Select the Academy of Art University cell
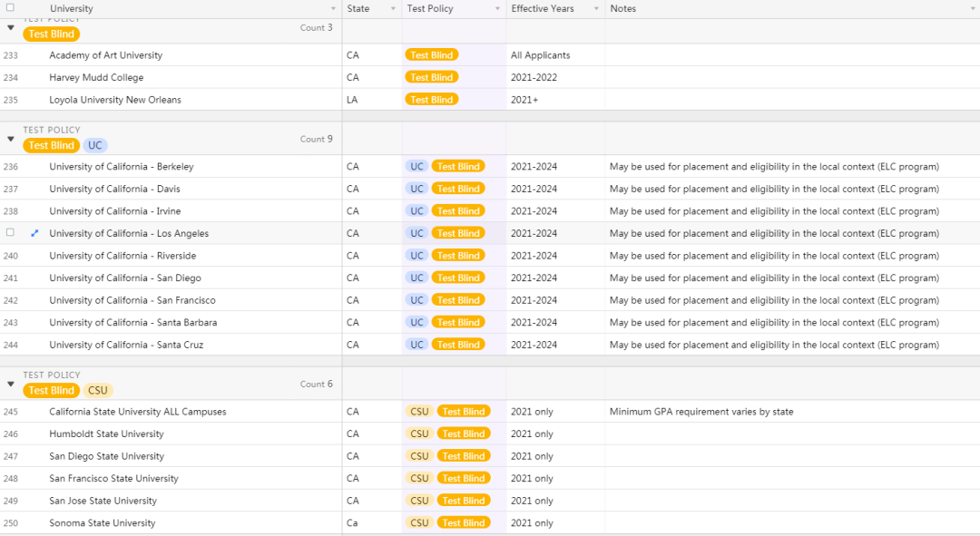 (x=194, y=55)
